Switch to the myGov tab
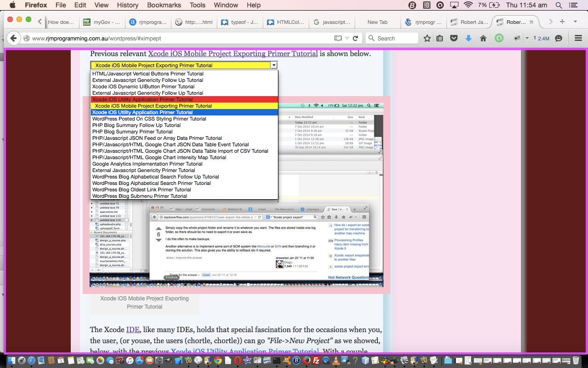 pyautogui.click(x=101, y=22)
